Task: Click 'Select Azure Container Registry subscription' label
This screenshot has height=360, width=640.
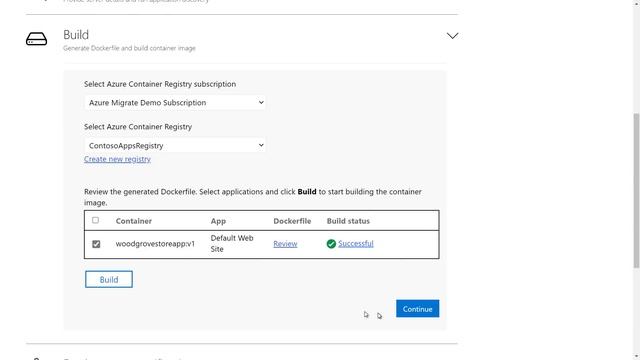Action: pyautogui.click(x=160, y=84)
